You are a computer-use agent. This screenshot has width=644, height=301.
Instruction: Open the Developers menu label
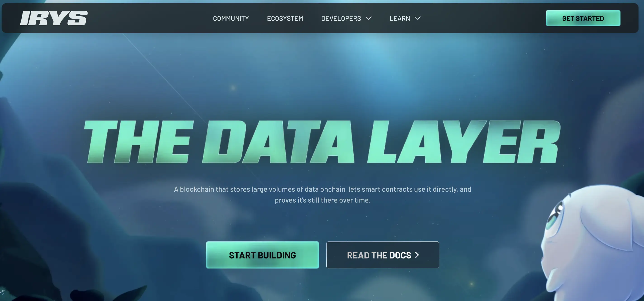(341, 19)
